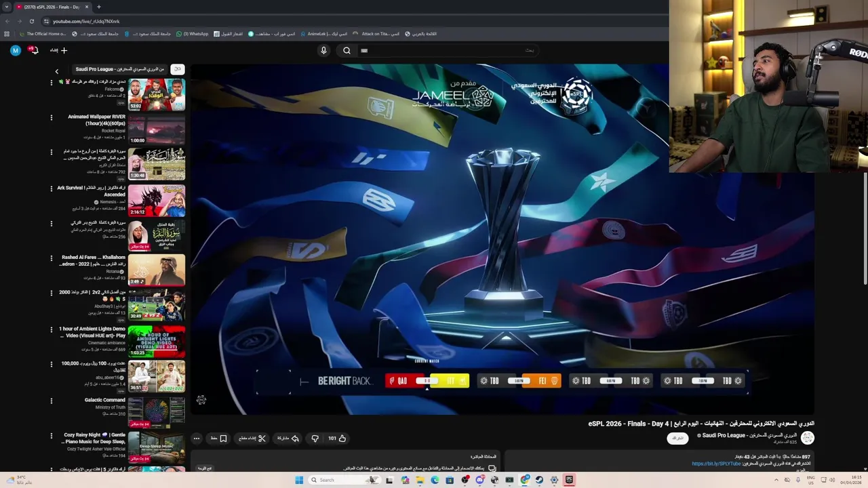
Task: Open the bit.ly/SPLYTube description link
Action: 717,464
